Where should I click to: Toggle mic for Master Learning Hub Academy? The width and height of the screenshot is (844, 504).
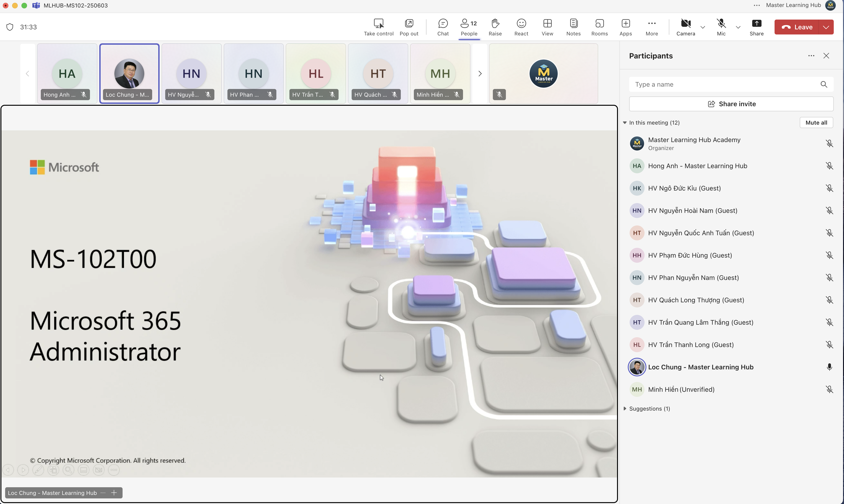click(x=829, y=144)
